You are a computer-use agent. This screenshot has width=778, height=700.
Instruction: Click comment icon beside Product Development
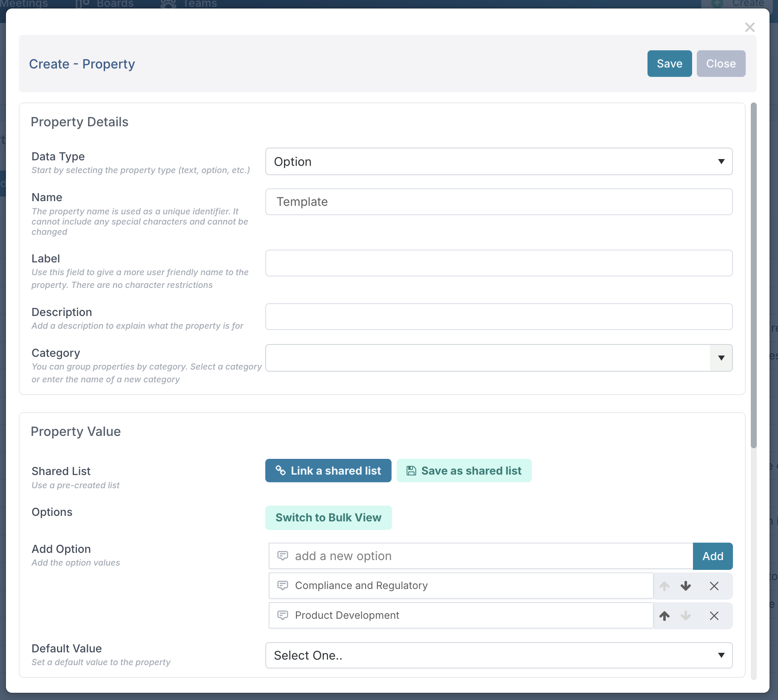[x=283, y=615]
